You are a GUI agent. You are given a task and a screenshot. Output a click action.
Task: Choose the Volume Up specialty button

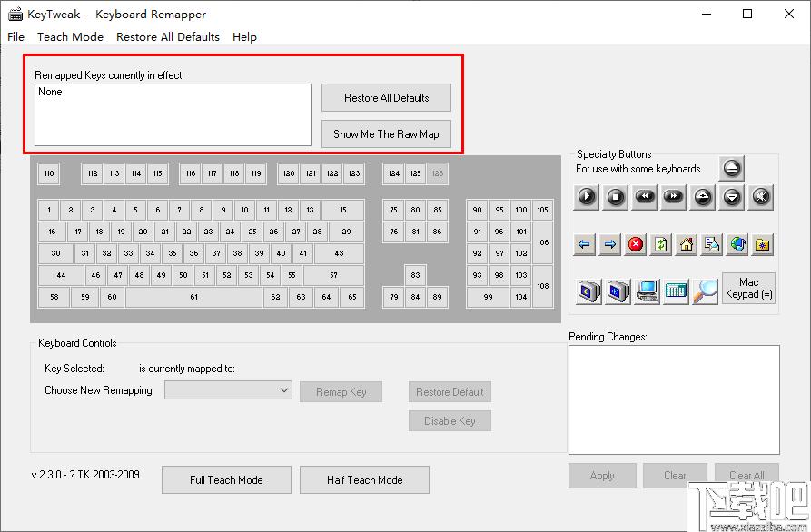(702, 197)
